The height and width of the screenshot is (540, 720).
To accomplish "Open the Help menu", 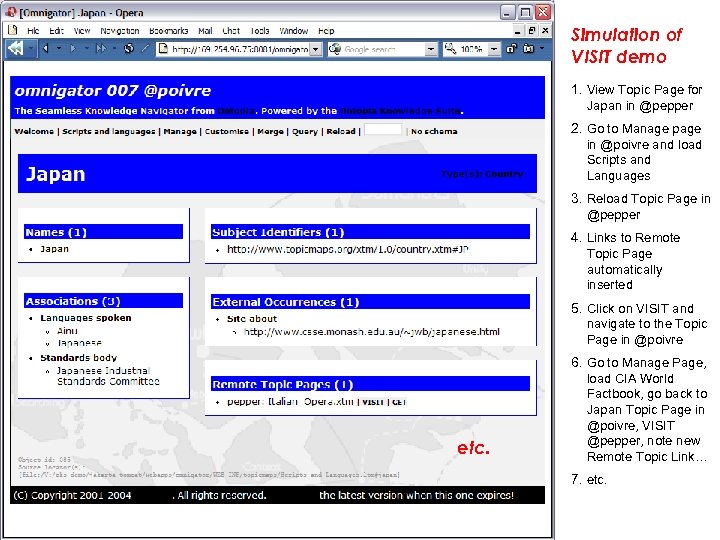I will click(x=326, y=31).
